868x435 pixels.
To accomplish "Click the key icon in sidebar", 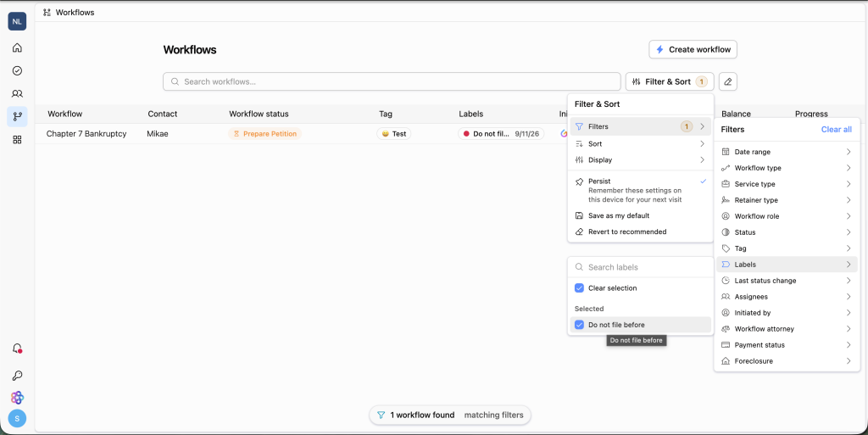I will 17,376.
